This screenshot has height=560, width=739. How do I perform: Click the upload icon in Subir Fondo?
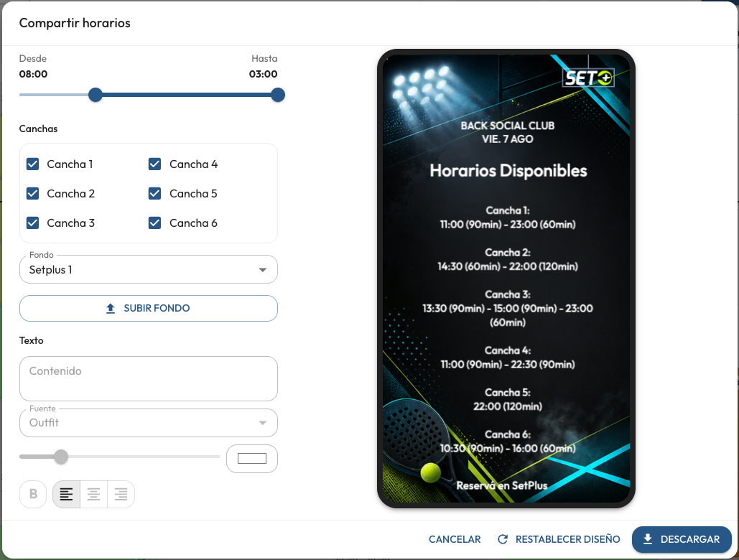[111, 309]
